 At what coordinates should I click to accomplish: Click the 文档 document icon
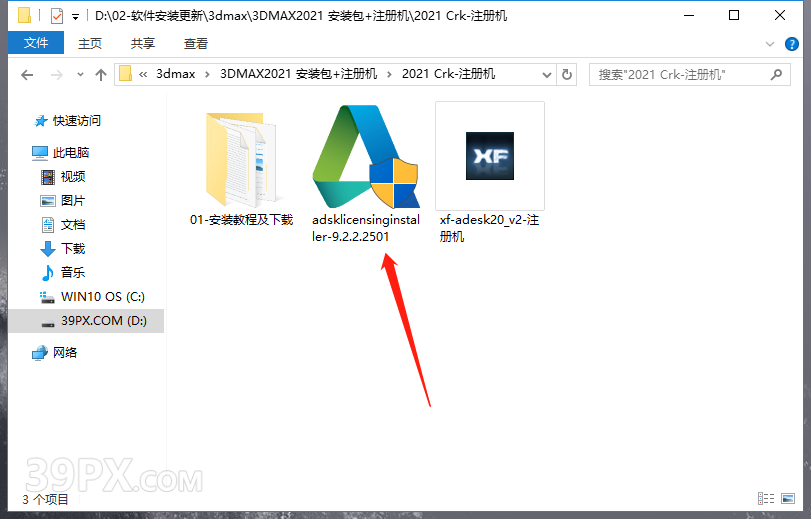pos(48,225)
